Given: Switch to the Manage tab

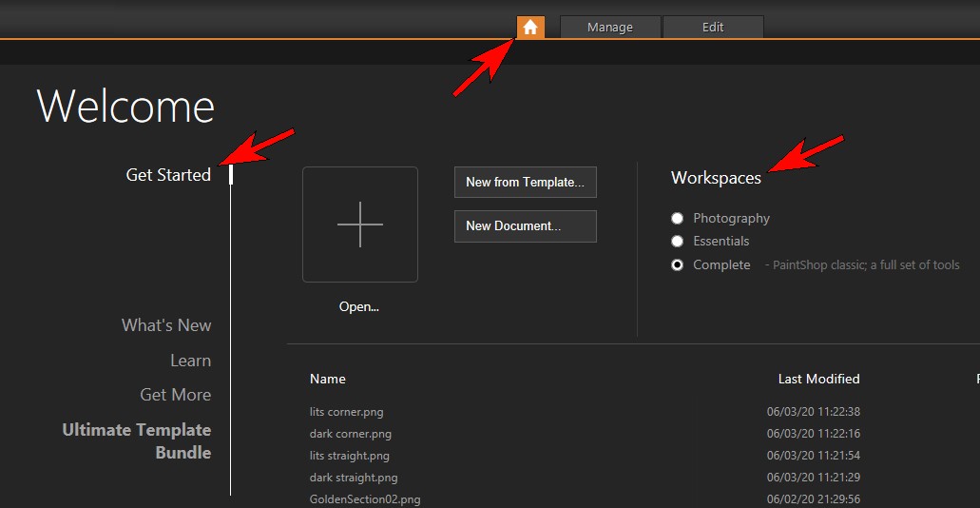Looking at the screenshot, I should click(610, 28).
